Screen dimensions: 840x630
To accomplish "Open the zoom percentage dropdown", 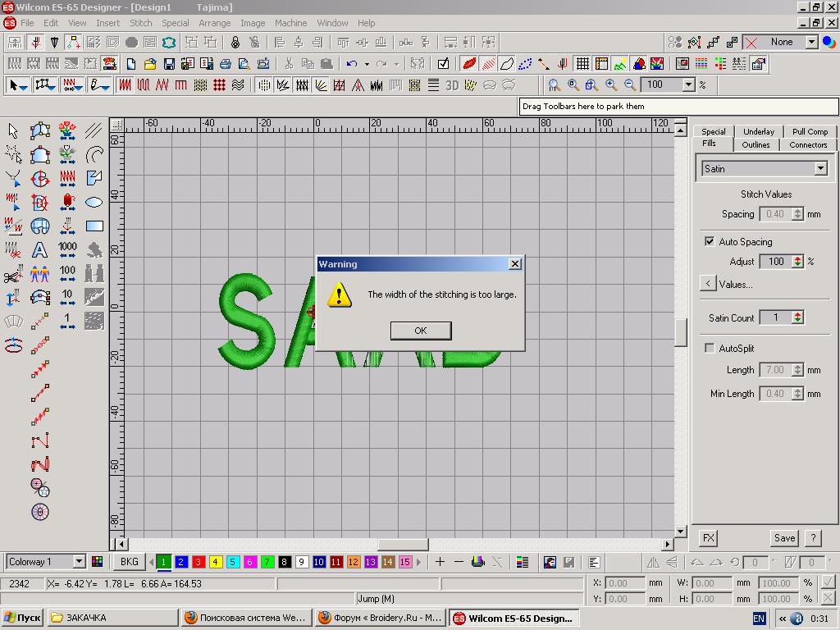I will (x=688, y=84).
